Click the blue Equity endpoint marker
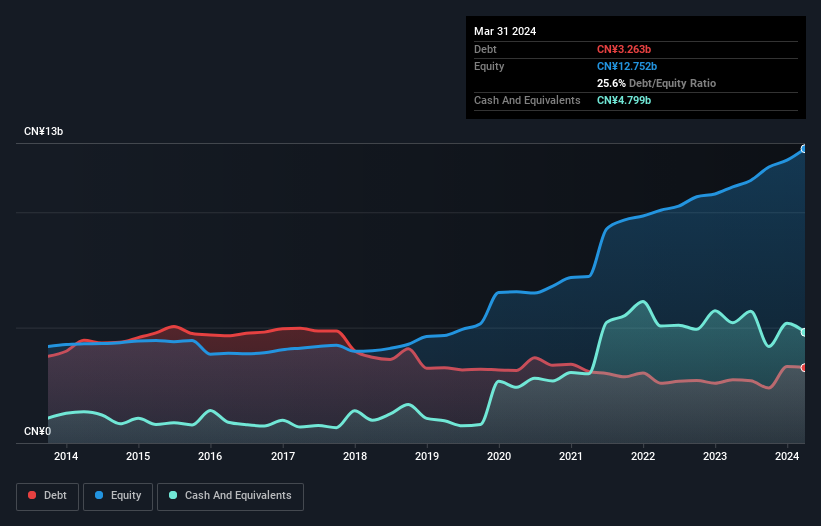This screenshot has height=526, width=821. point(804,149)
